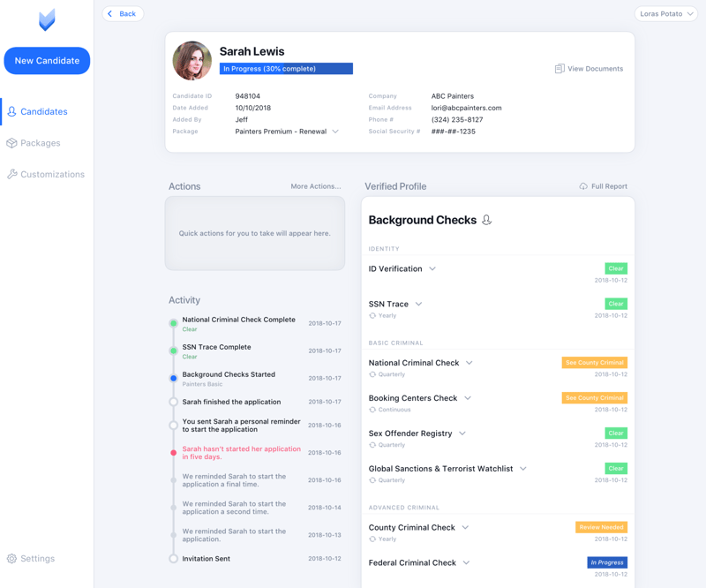Click 'application a second time' reminder entry

click(x=234, y=508)
